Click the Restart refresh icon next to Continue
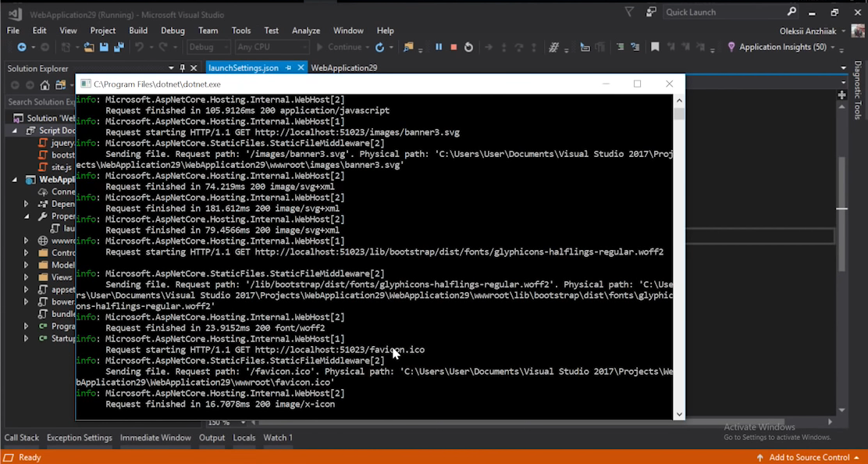868x464 pixels. coord(379,48)
